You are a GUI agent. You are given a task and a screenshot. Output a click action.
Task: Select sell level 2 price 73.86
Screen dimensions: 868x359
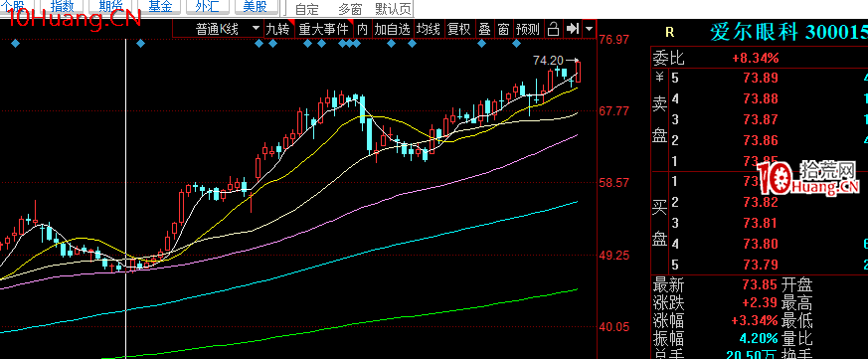pyautogui.click(x=761, y=140)
